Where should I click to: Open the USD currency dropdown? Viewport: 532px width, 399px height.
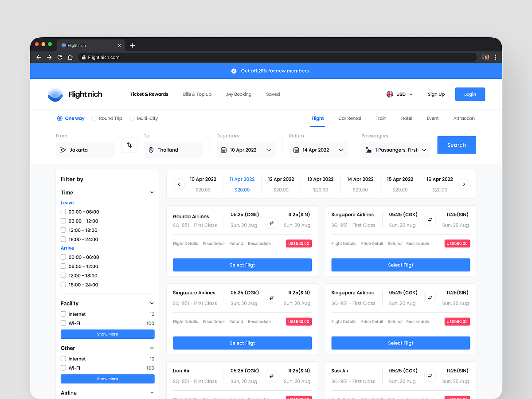tap(400, 94)
